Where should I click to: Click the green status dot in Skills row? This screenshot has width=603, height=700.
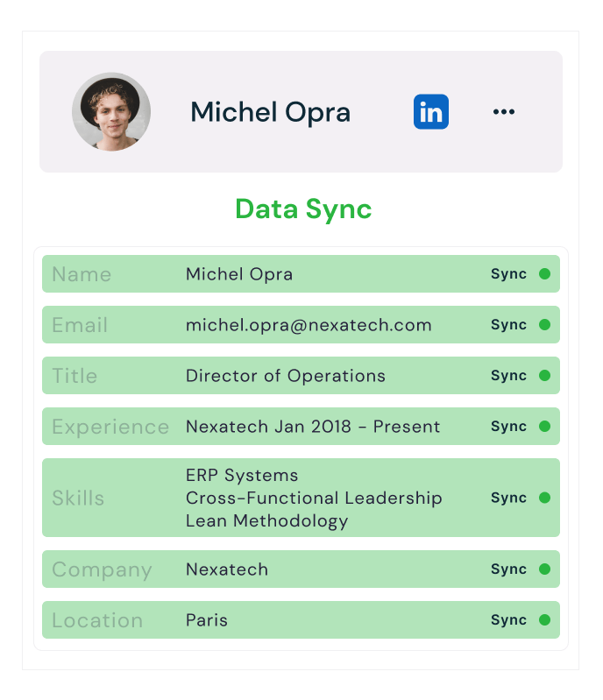tap(544, 498)
